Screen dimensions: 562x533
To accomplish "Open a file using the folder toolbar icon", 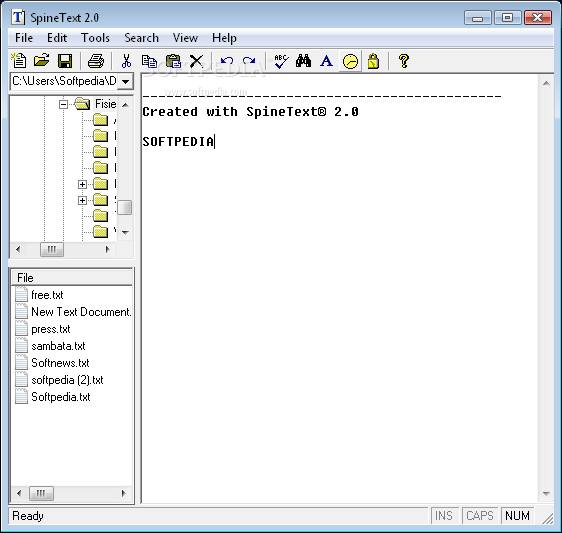I will point(42,61).
